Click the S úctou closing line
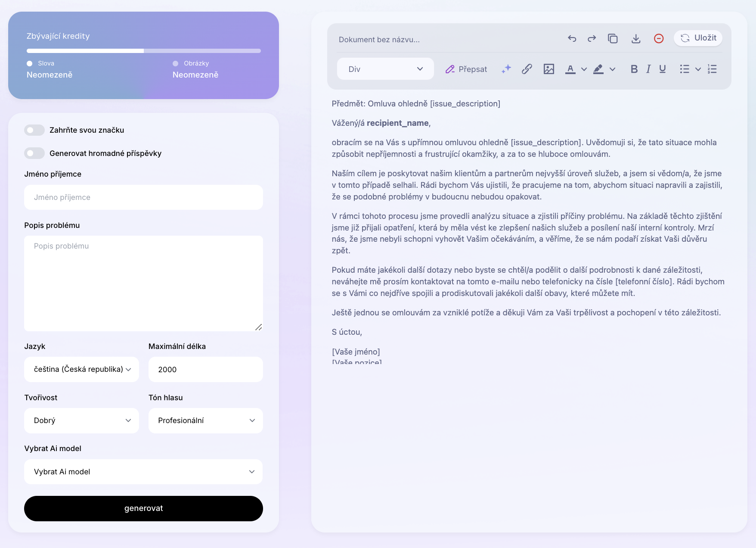This screenshot has width=756, height=548. [347, 332]
